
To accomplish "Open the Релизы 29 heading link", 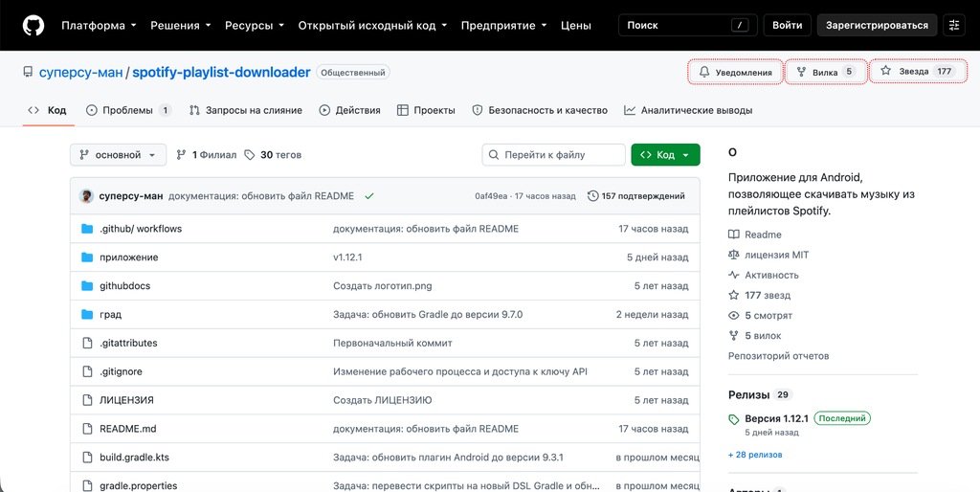I will [760, 394].
